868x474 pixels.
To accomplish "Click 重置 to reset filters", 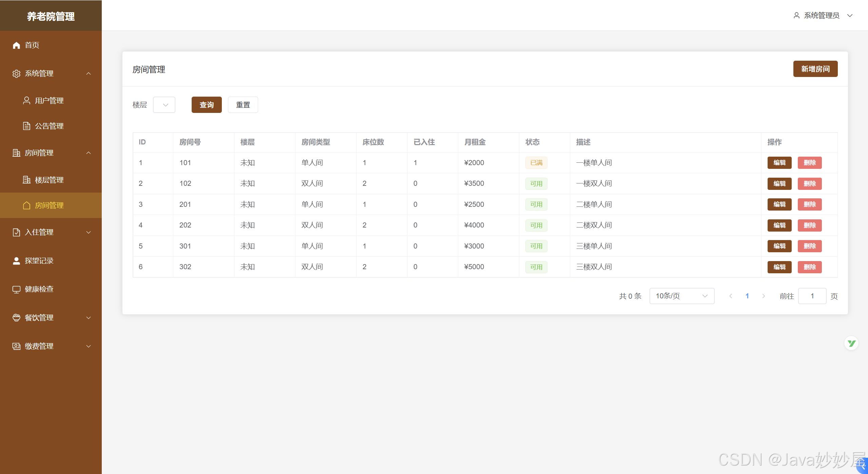I will [x=243, y=105].
